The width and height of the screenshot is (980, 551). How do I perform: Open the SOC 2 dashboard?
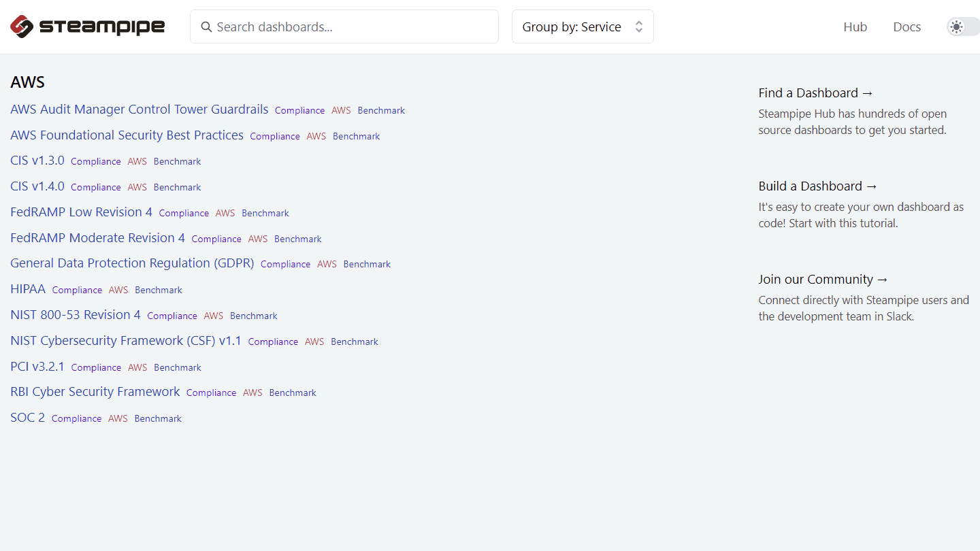27,418
